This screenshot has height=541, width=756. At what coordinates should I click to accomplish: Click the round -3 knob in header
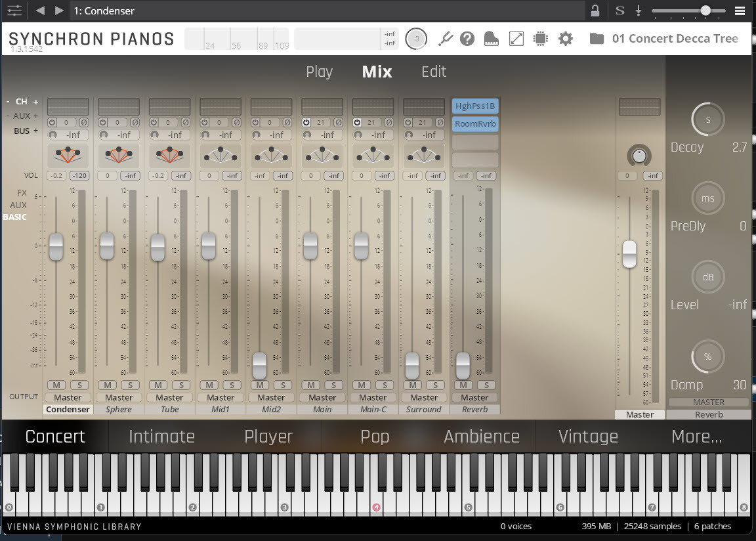(416, 39)
